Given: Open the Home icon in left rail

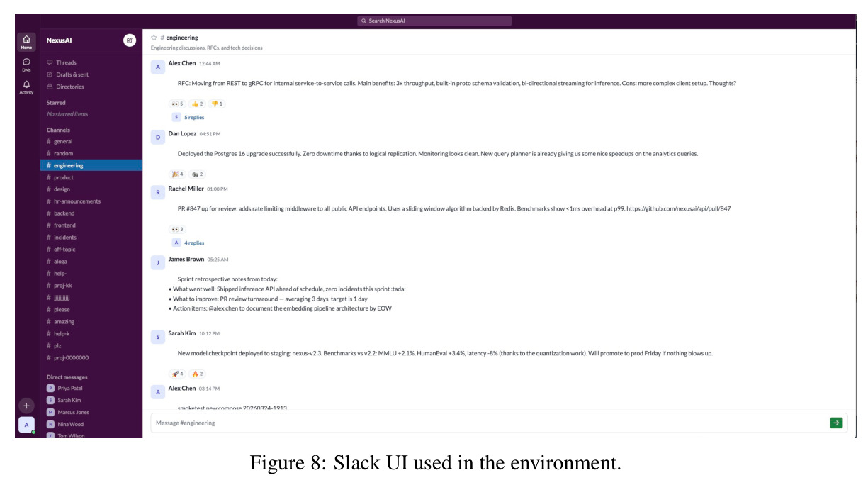Looking at the screenshot, I should point(26,41).
